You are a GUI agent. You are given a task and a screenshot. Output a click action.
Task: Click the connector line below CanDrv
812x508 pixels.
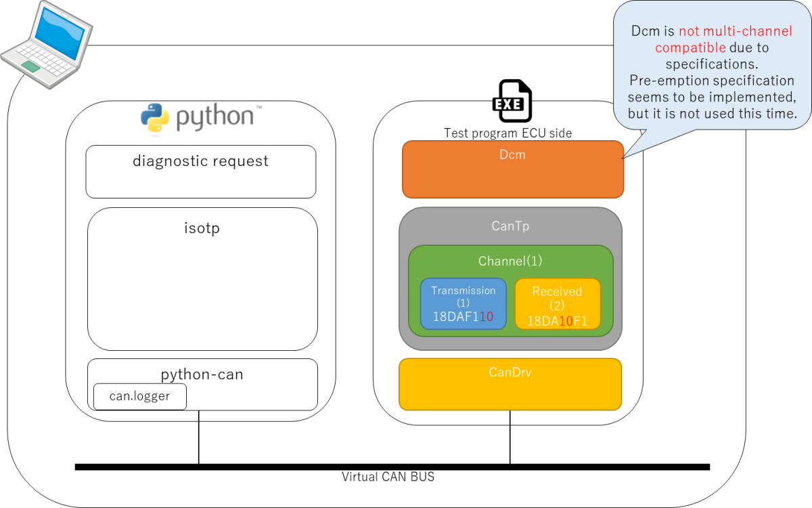pos(510,437)
